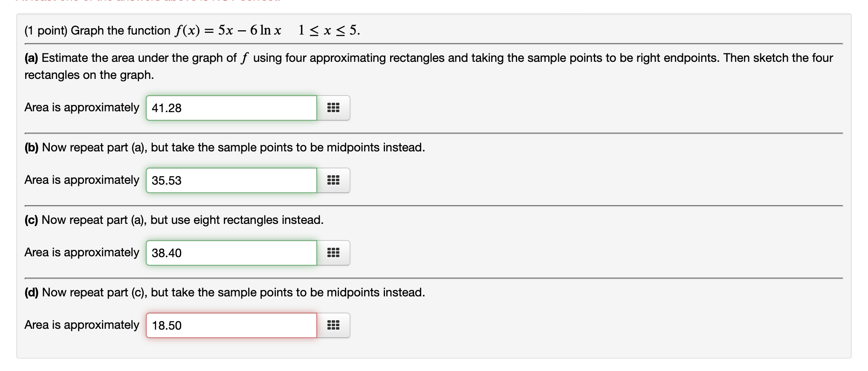Select the answer field containing 41.28
The width and height of the screenshot is (868, 371).
tap(232, 108)
